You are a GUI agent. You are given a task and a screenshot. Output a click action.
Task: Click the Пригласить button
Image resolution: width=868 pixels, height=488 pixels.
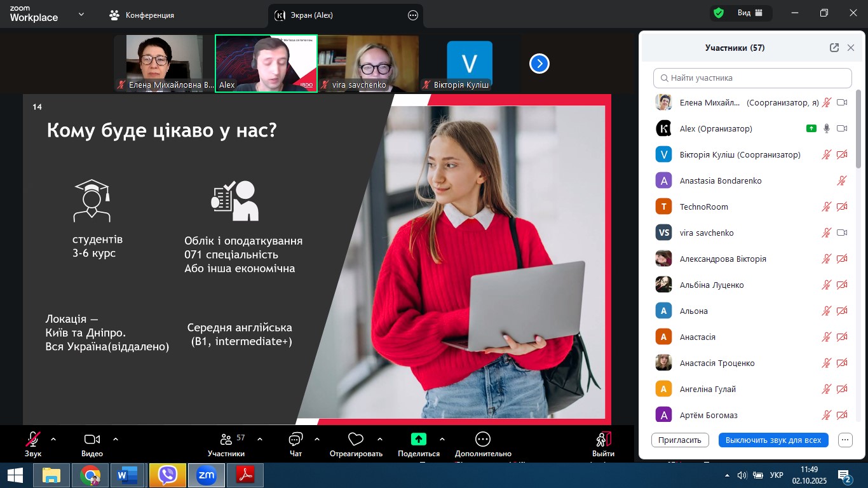680,440
